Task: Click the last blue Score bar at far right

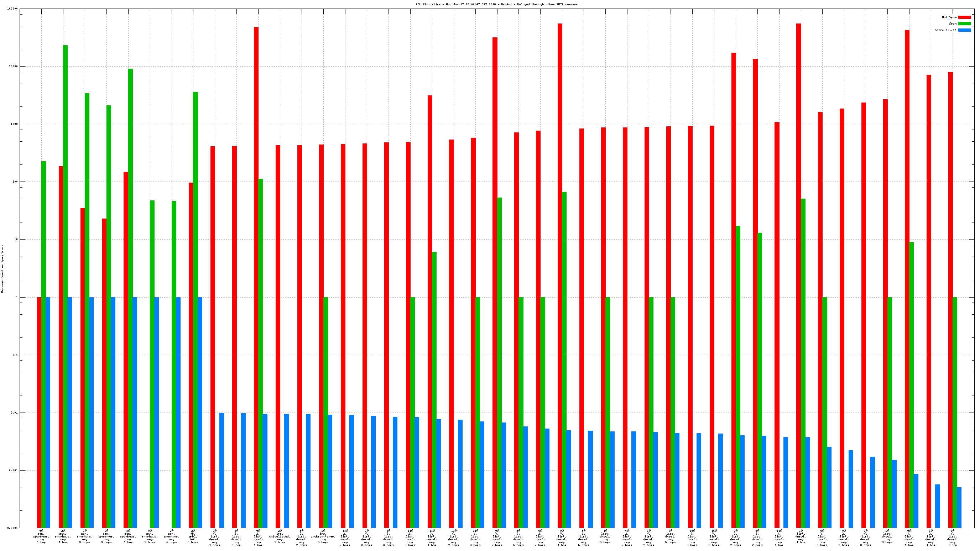Action: pyautogui.click(x=959, y=507)
